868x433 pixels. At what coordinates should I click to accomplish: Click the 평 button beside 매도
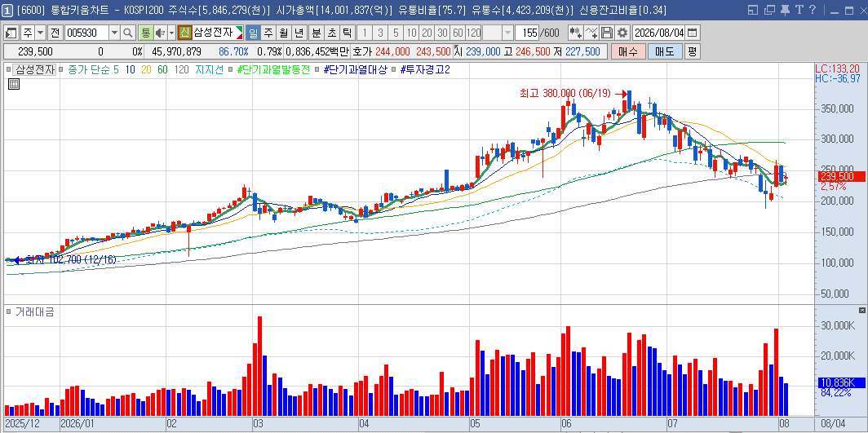[692, 51]
